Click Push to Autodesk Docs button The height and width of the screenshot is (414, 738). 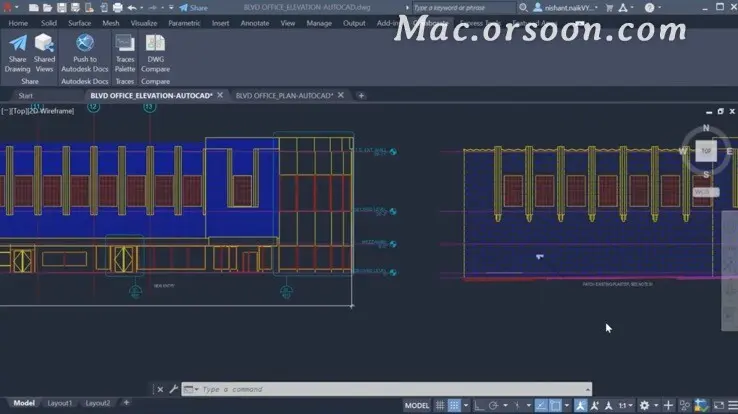[85, 53]
